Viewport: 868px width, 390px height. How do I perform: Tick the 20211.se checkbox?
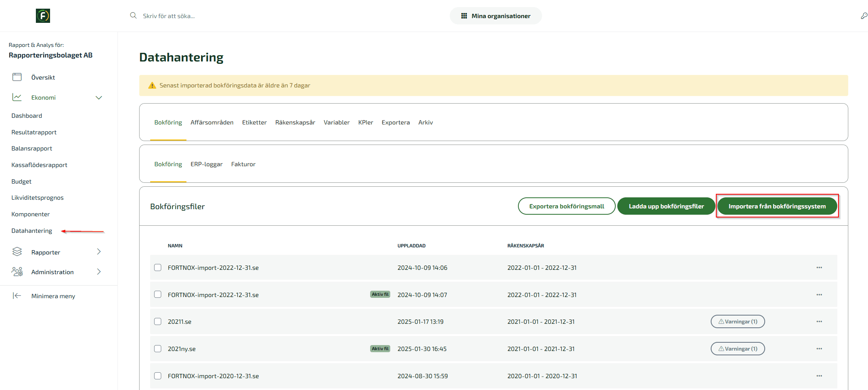coord(158,321)
